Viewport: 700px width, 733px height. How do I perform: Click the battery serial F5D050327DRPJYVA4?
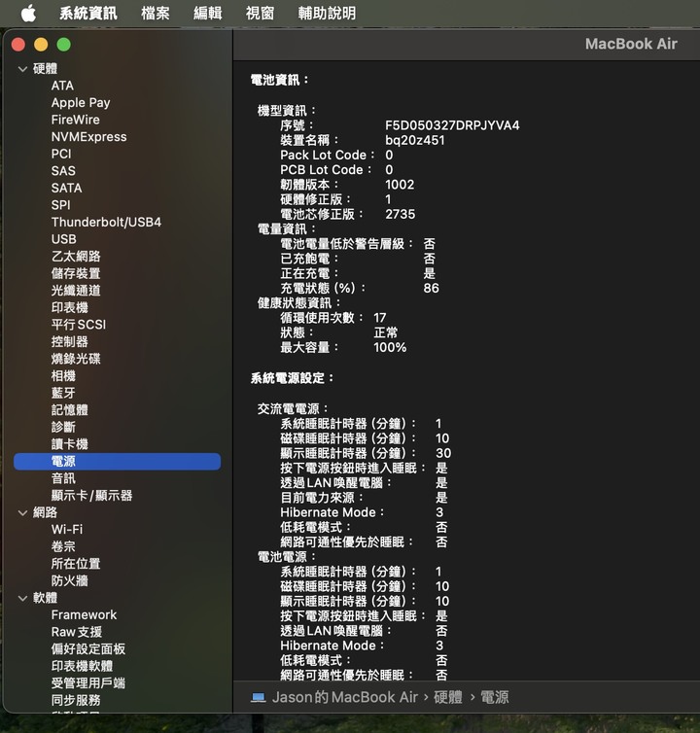(452, 125)
